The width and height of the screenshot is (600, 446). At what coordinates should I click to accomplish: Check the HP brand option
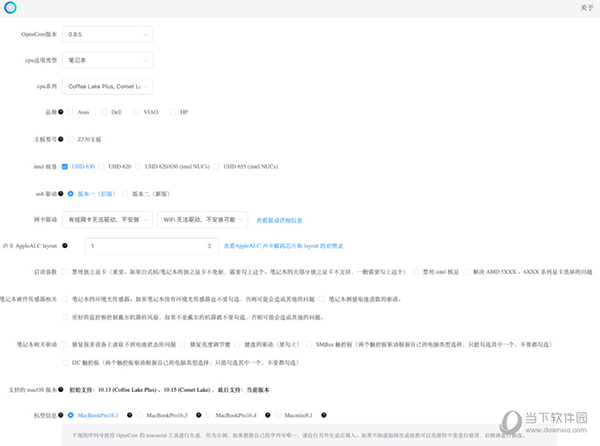173,112
